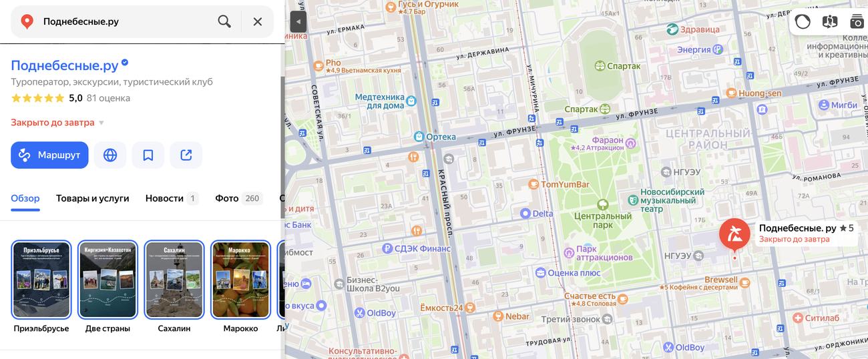Open the Фото tab
The width and height of the screenshot is (868, 359).
238,198
